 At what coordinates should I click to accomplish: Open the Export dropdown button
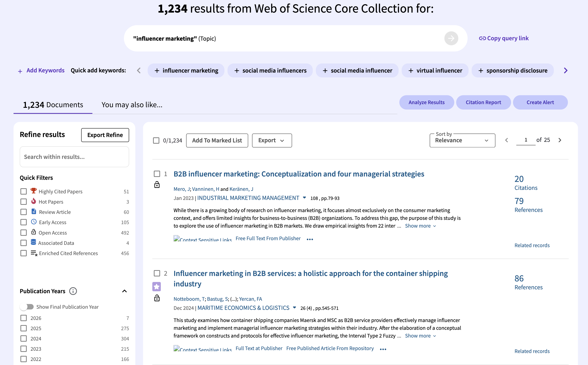pyautogui.click(x=272, y=141)
